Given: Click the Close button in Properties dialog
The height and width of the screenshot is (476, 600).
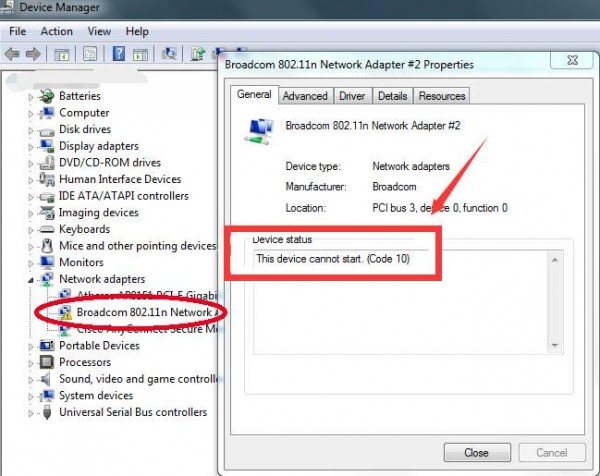Looking at the screenshot, I should [477, 453].
